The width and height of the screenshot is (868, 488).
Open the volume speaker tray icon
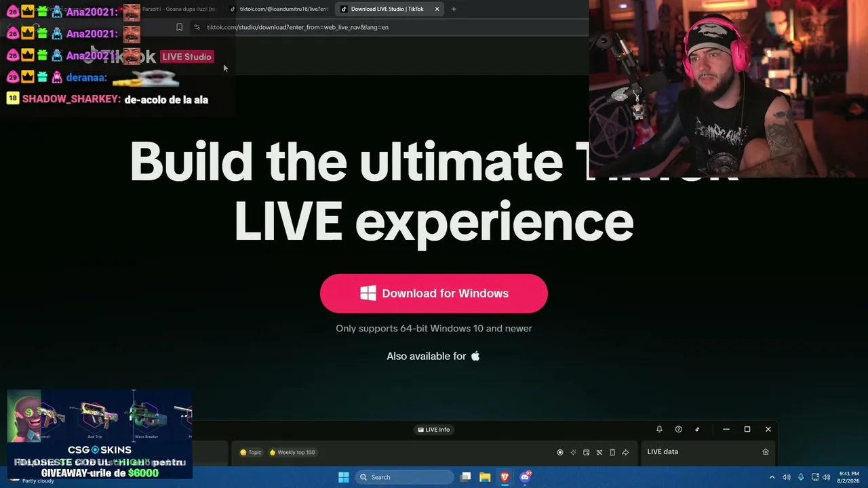coord(787,477)
